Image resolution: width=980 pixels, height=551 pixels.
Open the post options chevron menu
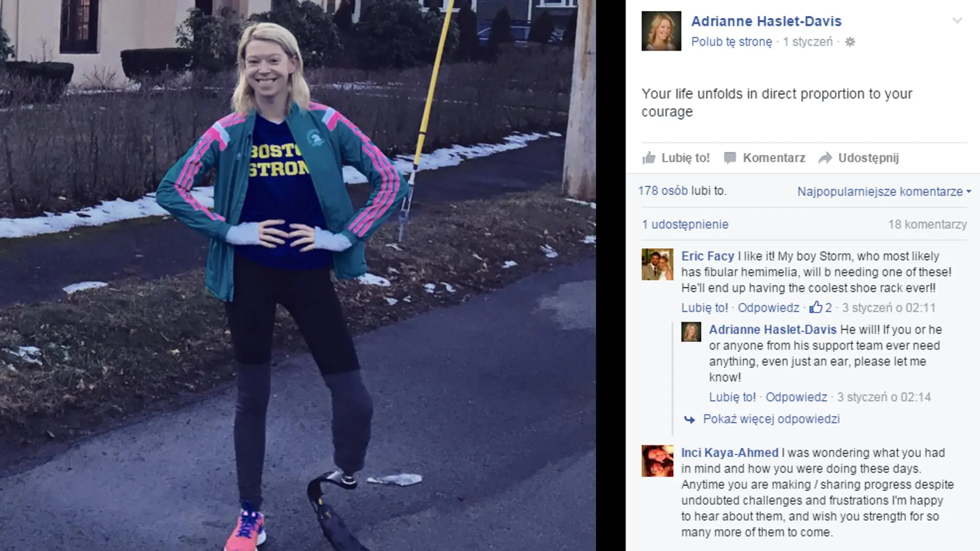coord(957,20)
